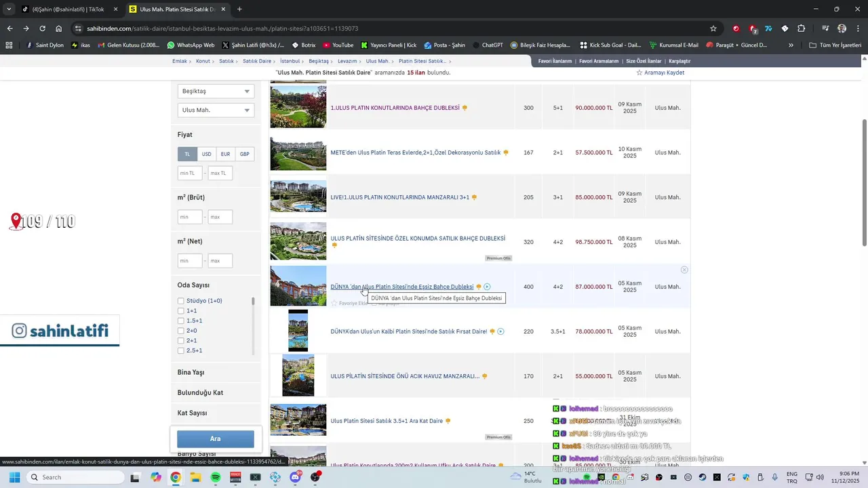
Task: Expand the Bina Yaşı filter
Action: click(216, 372)
